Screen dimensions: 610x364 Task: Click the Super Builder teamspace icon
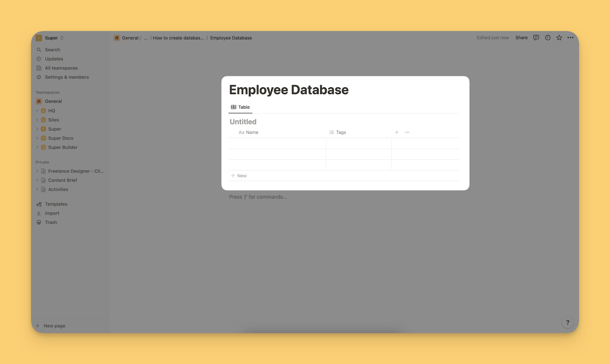point(43,148)
